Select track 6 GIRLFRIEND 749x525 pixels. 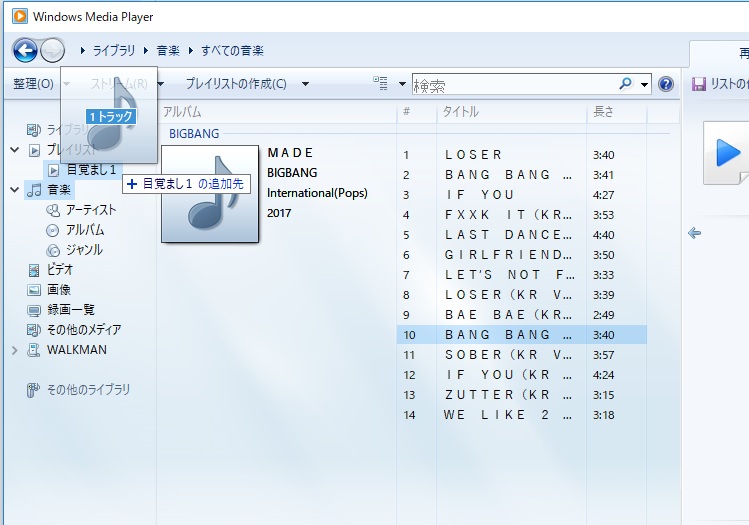click(x=522, y=255)
